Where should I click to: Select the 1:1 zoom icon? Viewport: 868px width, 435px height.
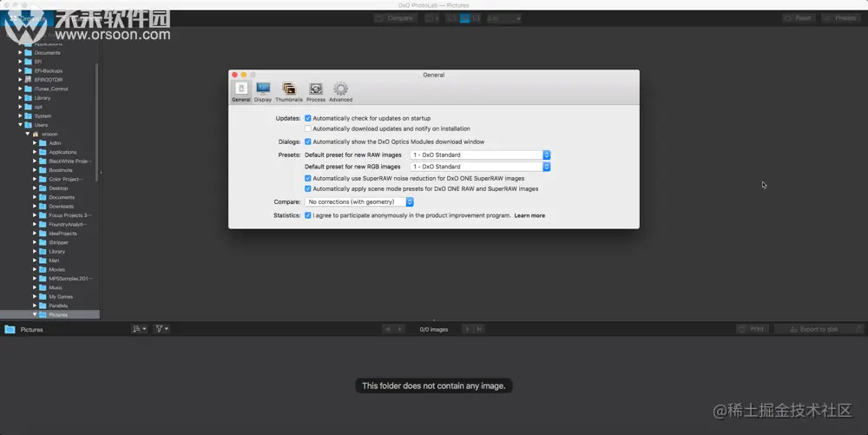click(x=476, y=18)
